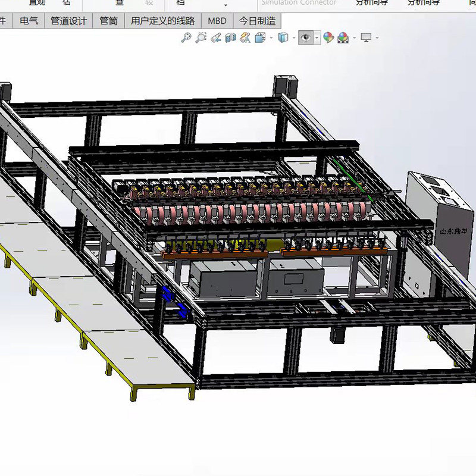Click the Display Style icon

point(283,38)
